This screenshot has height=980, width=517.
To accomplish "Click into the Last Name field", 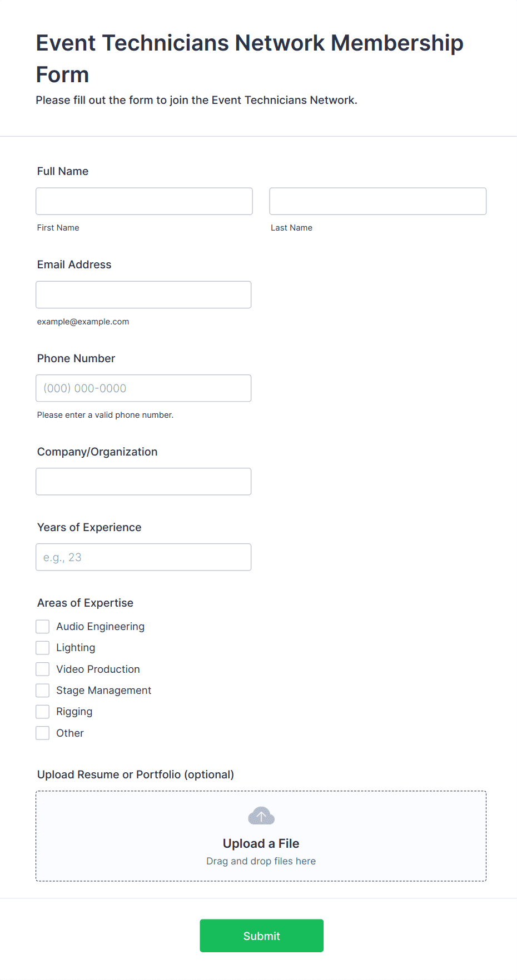I will click(378, 201).
